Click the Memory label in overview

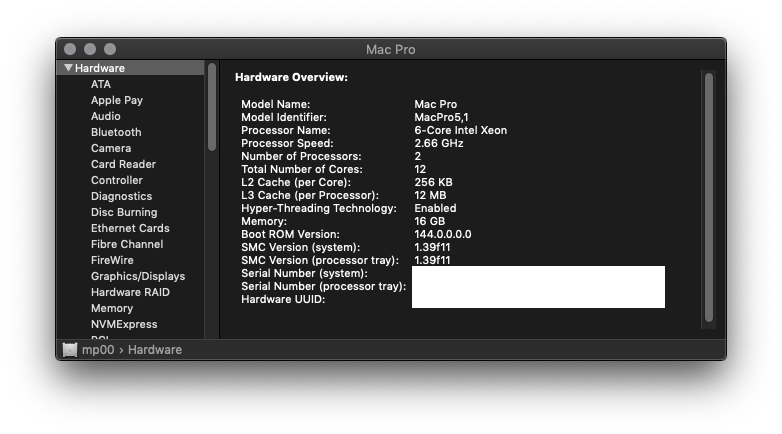click(264, 221)
